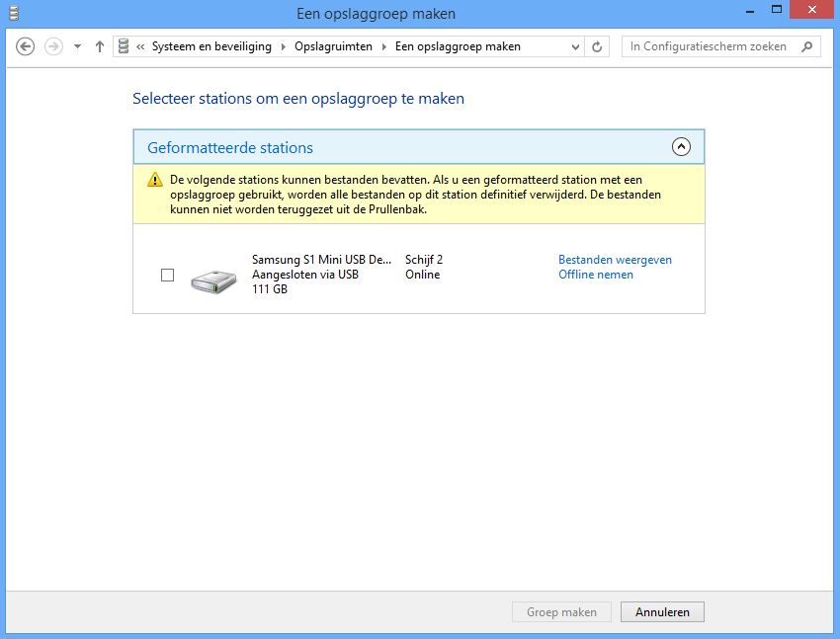Image resolution: width=840 pixels, height=639 pixels.
Task: Tick the Samsung S1 Mini checkbox
Action: pos(167,276)
